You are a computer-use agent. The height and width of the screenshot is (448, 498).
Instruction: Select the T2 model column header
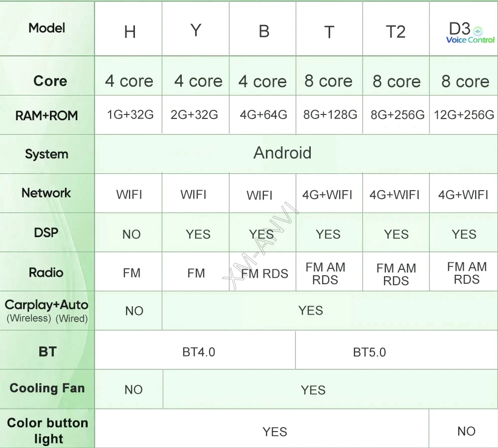click(x=396, y=32)
